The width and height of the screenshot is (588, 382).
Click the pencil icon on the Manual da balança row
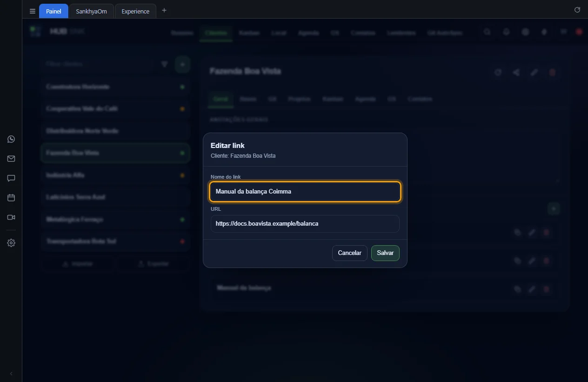532,289
